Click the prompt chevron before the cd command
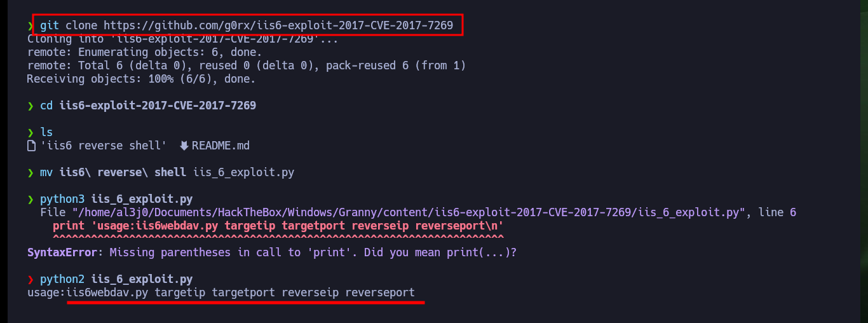Viewport: 868px width, 323px height. [x=31, y=106]
